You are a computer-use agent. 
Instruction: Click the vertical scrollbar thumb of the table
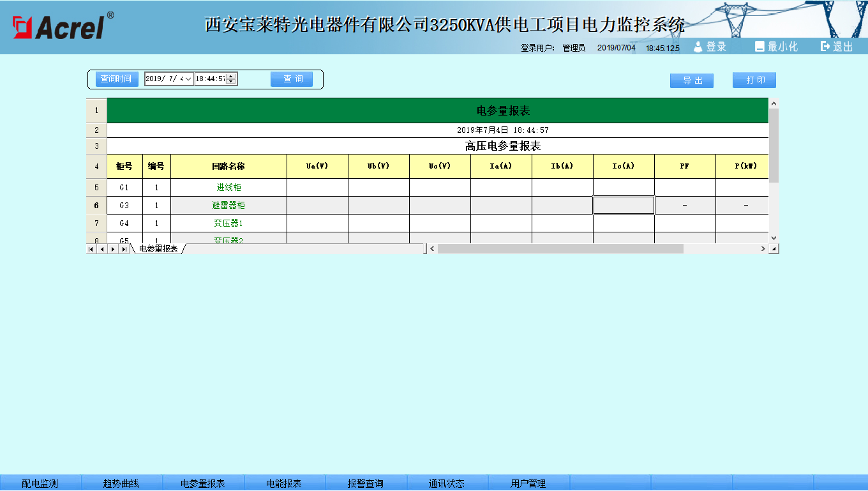tap(774, 146)
